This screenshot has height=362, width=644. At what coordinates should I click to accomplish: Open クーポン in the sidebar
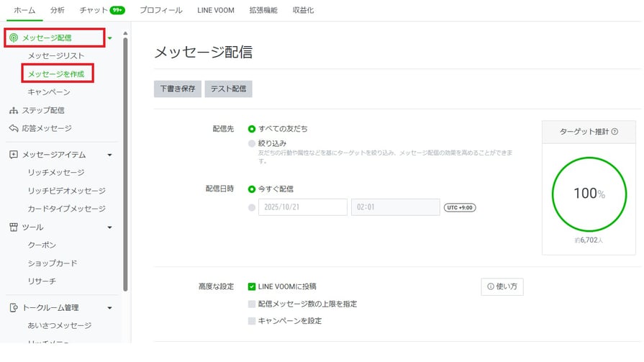(42, 245)
